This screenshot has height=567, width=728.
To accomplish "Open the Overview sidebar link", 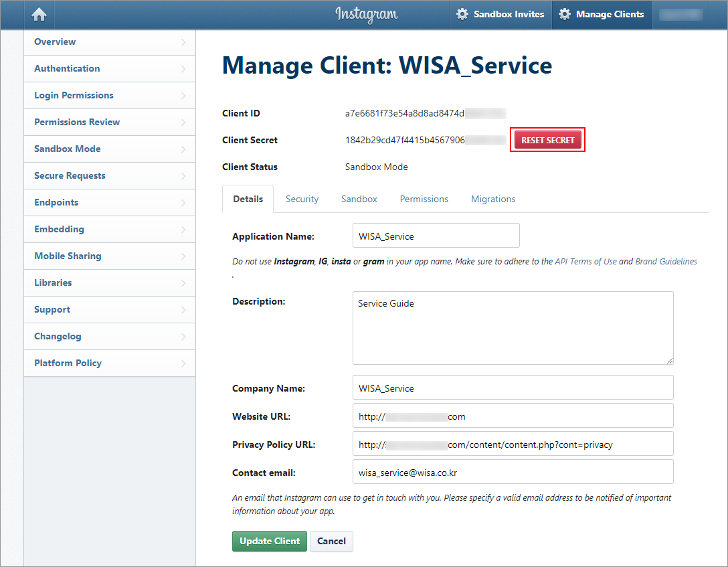I will pos(110,42).
